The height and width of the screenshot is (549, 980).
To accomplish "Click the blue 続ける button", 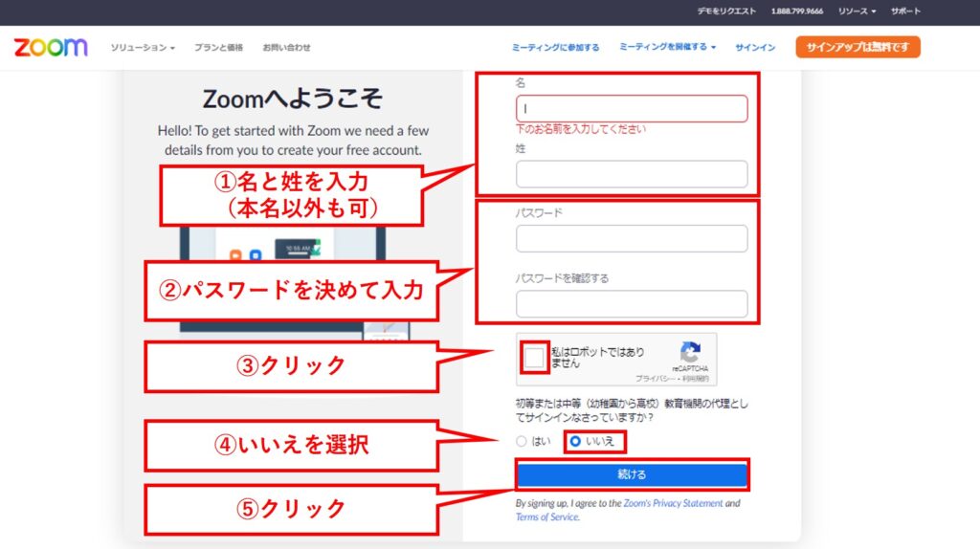I will tap(632, 474).
